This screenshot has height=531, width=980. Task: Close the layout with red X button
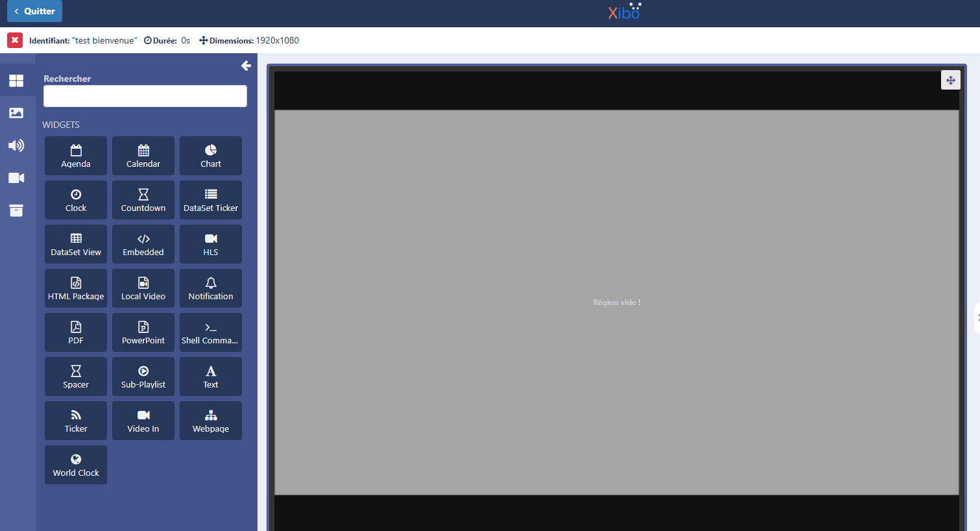[15, 40]
